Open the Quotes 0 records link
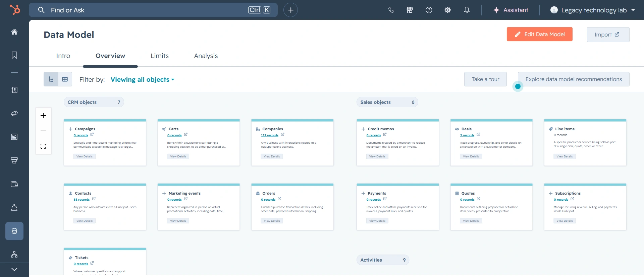The image size is (644, 277). click(467, 200)
